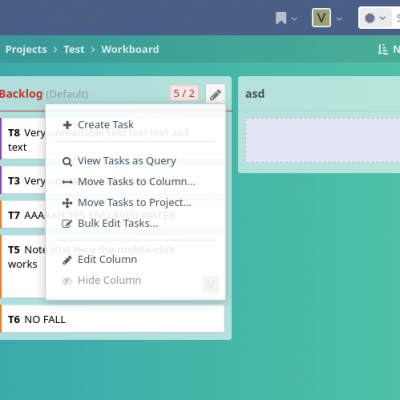
Task: Open task T6 NO FALL card
Action: (x=112, y=319)
